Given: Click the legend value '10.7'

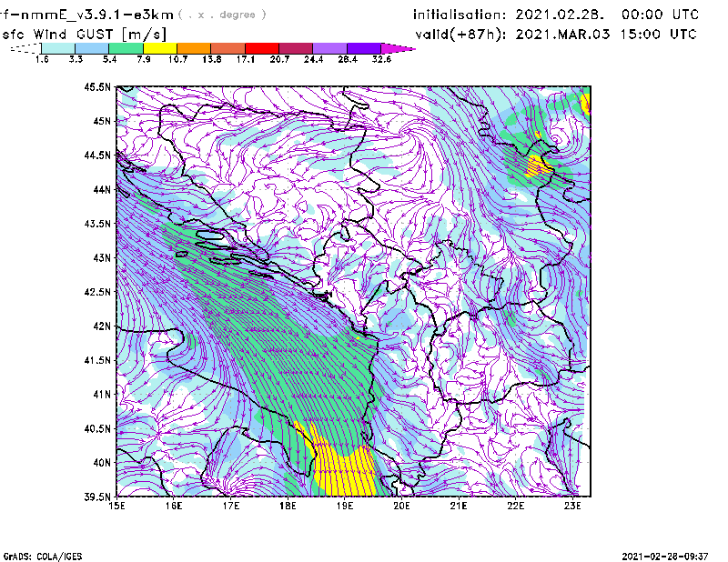Looking at the screenshot, I should (177, 59).
